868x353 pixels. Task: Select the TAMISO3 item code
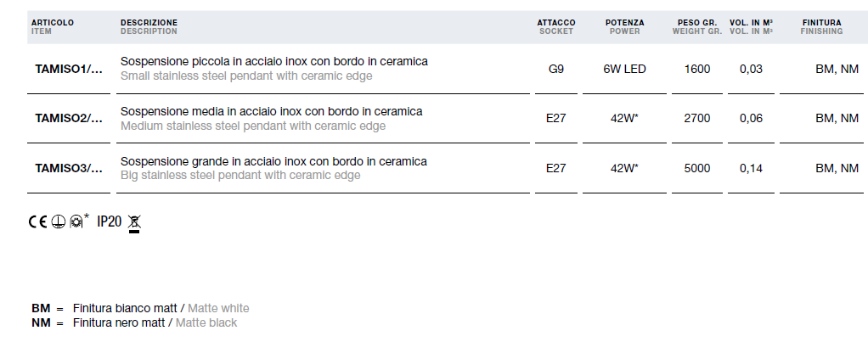click(x=69, y=168)
